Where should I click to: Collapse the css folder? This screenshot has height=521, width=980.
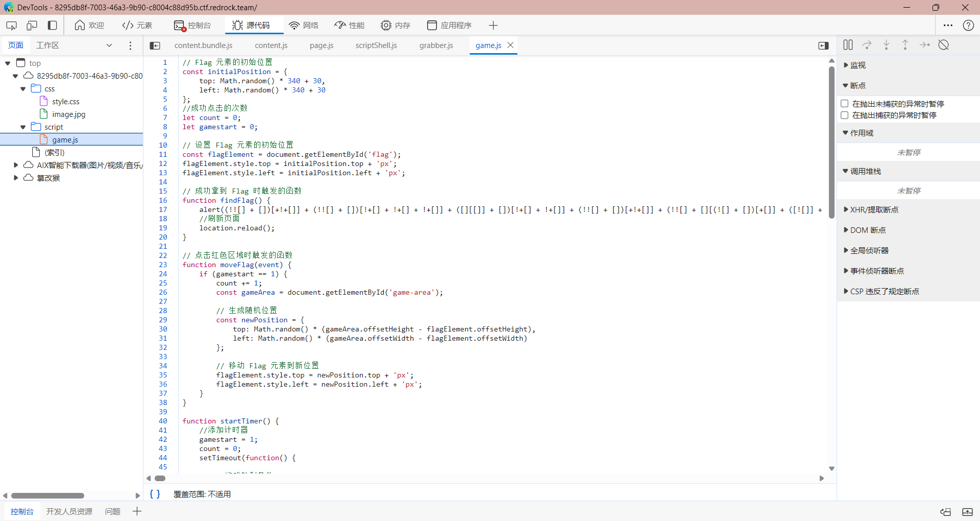click(x=23, y=89)
